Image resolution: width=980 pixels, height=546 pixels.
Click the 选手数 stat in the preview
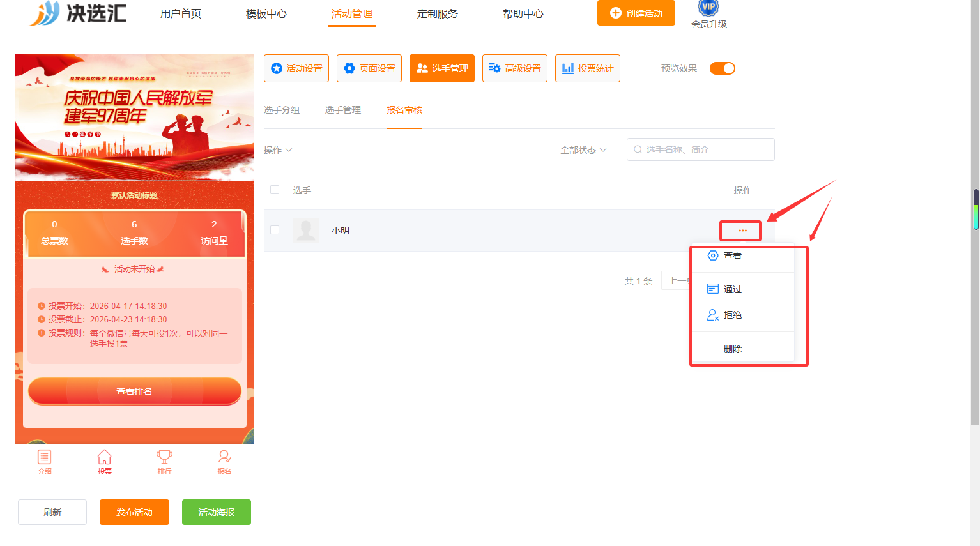pyautogui.click(x=134, y=233)
